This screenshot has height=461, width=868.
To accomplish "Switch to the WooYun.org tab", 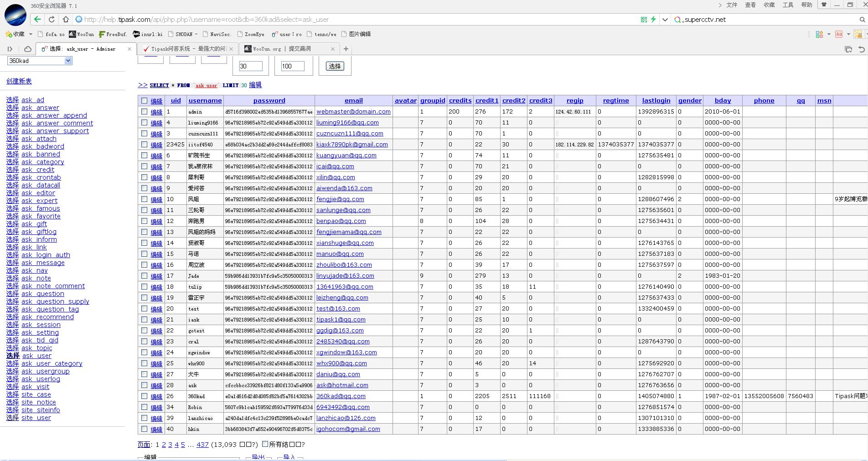I will [x=289, y=49].
